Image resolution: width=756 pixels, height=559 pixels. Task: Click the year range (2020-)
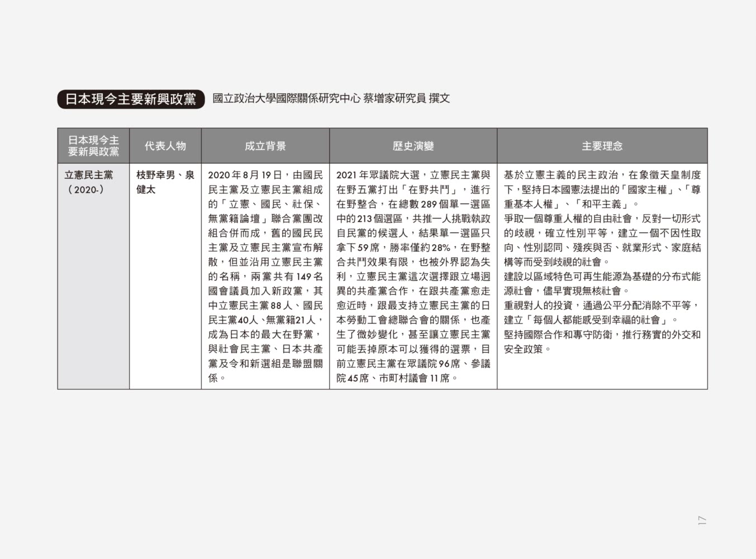(85, 190)
